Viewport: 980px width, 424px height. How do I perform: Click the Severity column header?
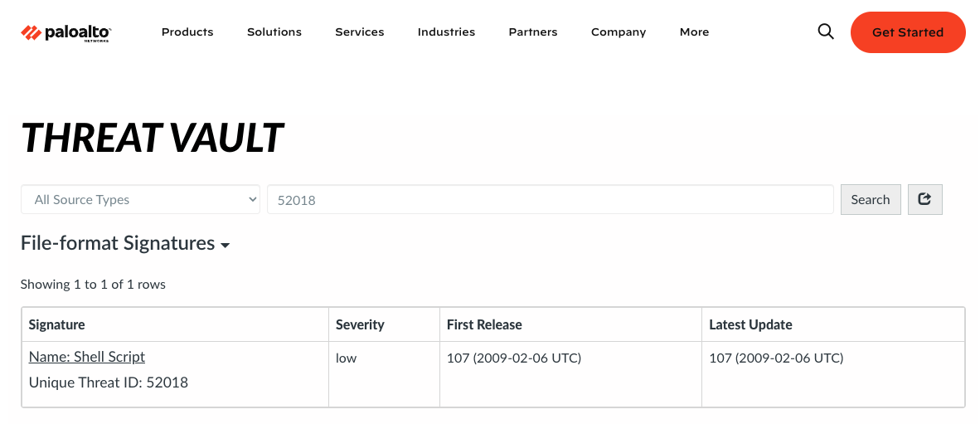click(x=360, y=324)
